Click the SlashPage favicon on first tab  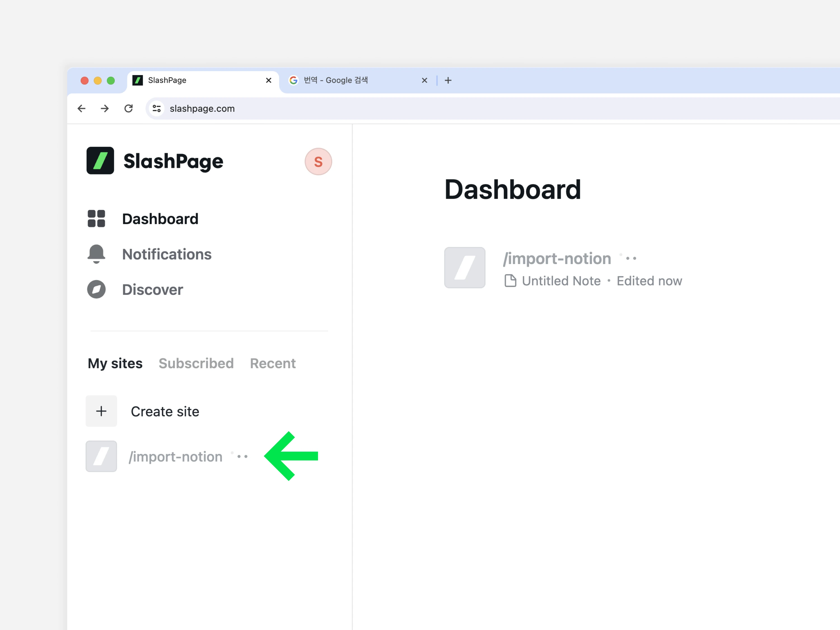[137, 80]
